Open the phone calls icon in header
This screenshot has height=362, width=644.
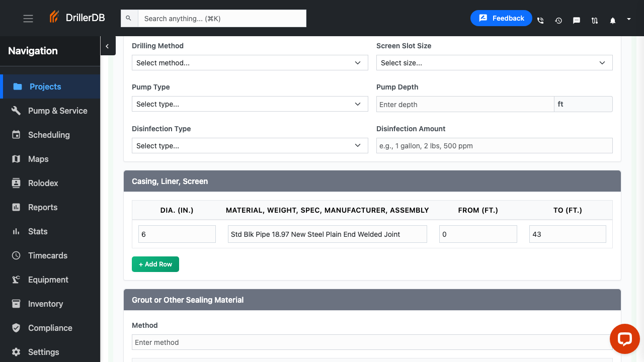pyautogui.click(x=540, y=21)
